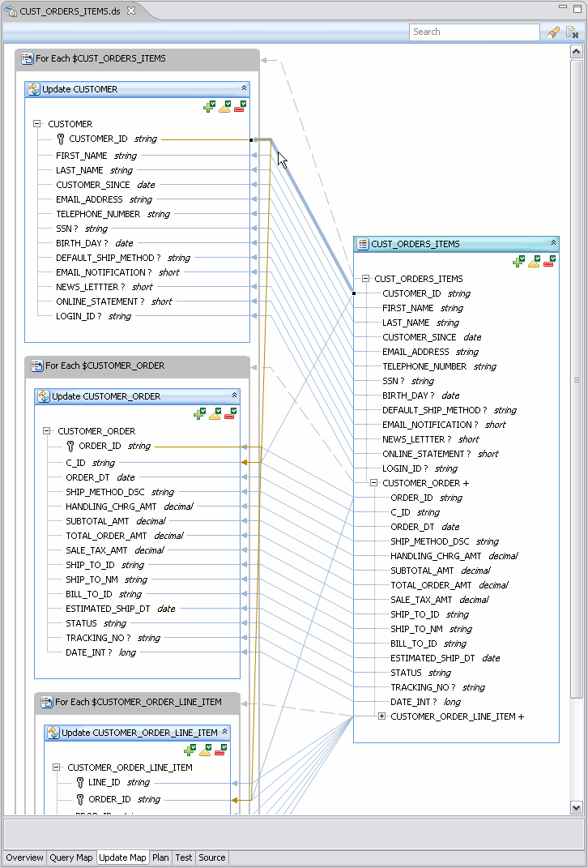Open the Plan tab
The width and height of the screenshot is (588, 868).
point(160,857)
